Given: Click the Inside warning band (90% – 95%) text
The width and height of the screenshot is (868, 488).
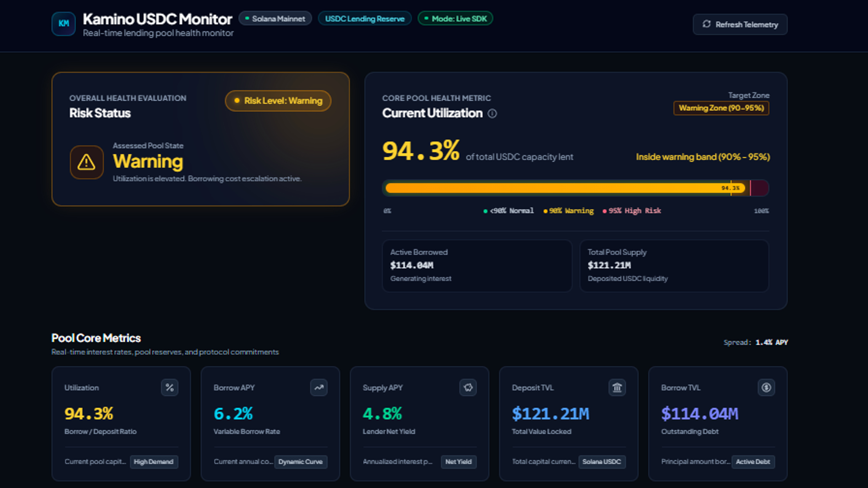Looking at the screenshot, I should click(x=703, y=157).
